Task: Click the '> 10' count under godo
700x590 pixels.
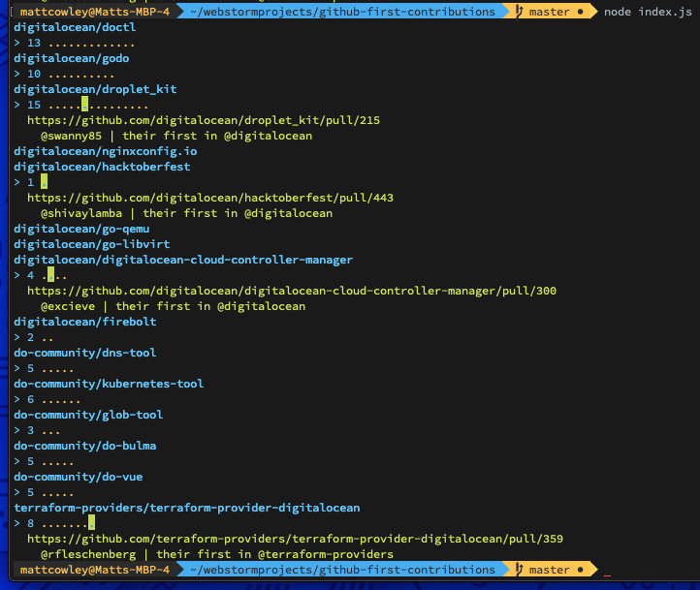Action: (x=27, y=74)
